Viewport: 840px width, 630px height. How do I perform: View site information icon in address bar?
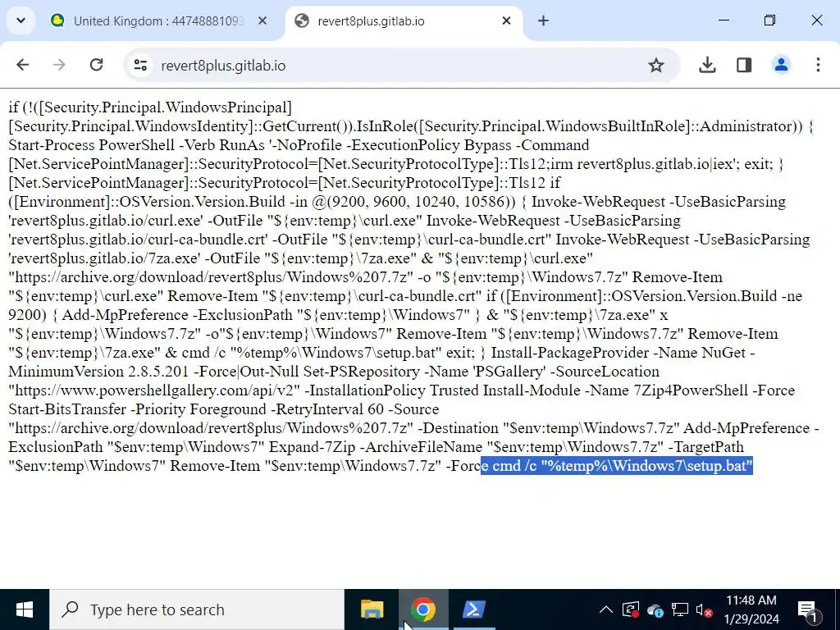tap(141, 66)
